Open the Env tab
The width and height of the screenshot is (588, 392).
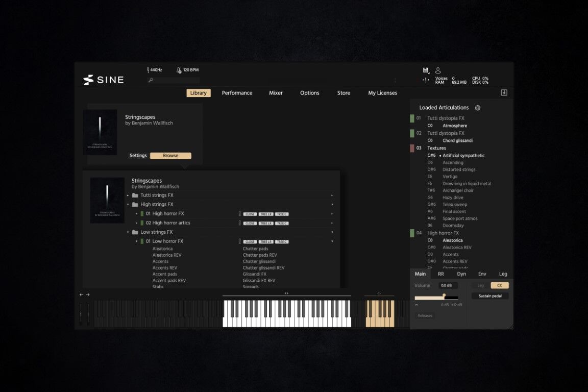[482, 274]
